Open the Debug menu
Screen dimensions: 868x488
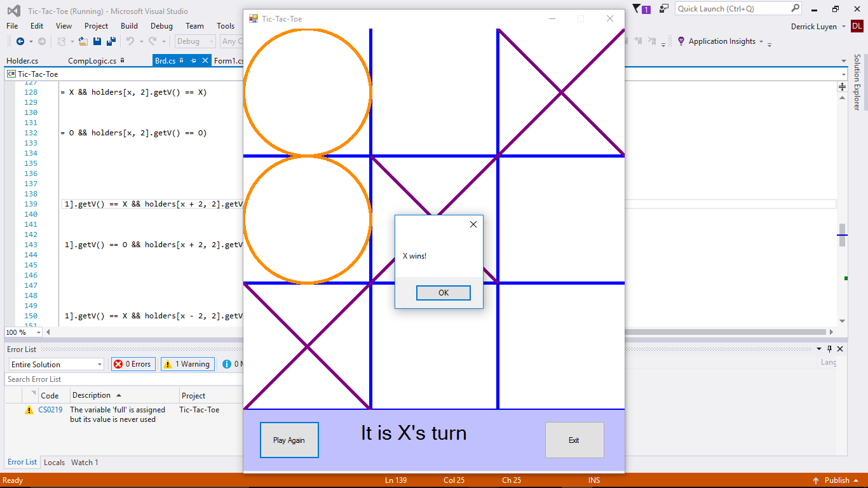[161, 26]
